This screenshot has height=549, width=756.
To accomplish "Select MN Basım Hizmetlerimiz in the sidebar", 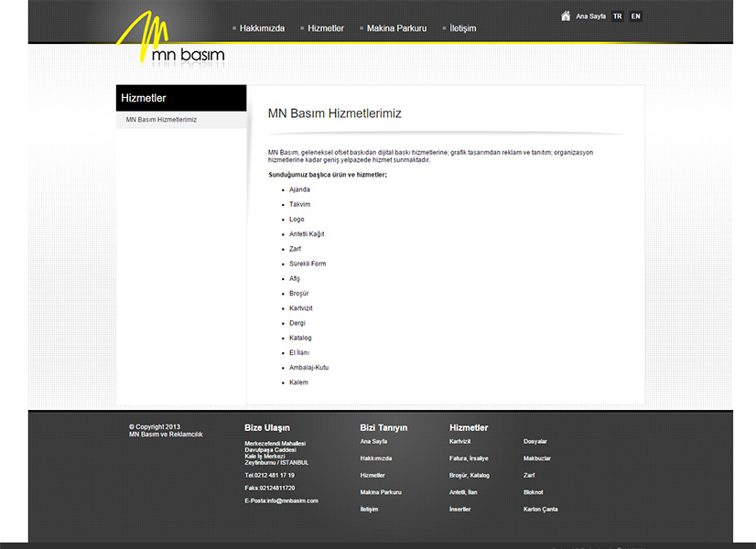I will click(161, 120).
